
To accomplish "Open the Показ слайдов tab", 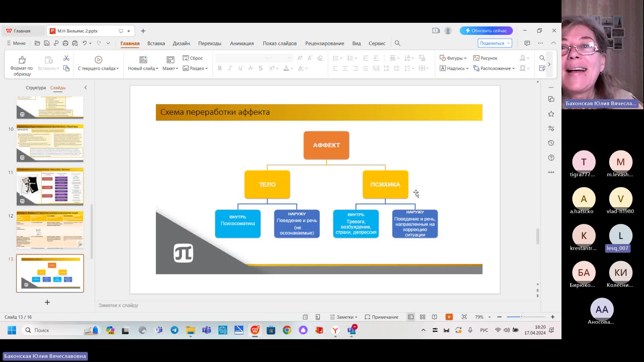I will coord(280,43).
